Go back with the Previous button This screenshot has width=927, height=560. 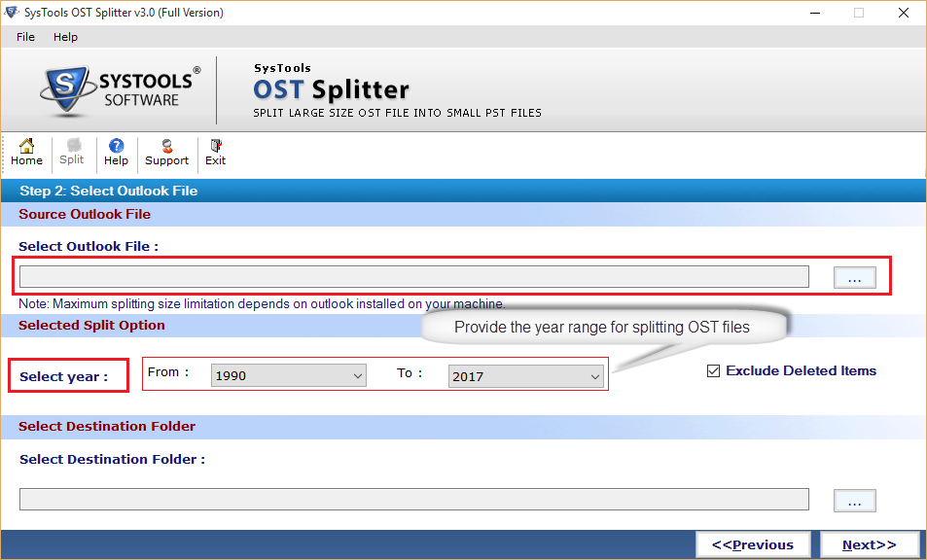(x=753, y=544)
